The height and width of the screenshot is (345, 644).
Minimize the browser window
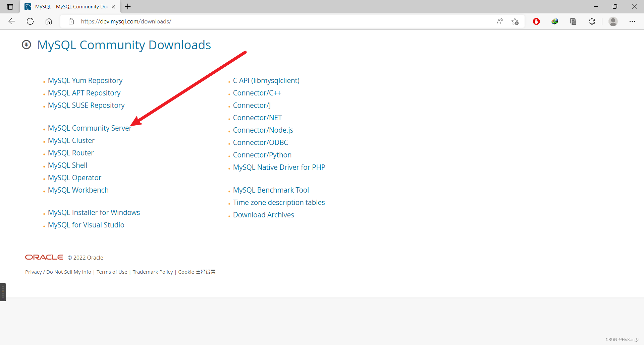click(596, 7)
